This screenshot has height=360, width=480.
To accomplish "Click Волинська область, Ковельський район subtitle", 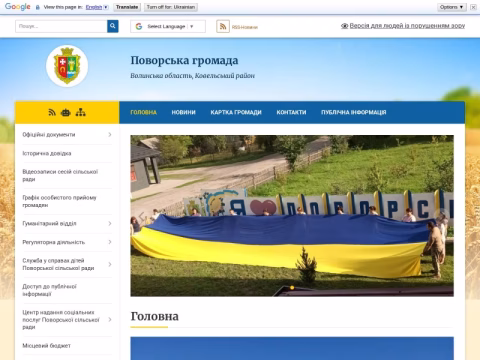I will tap(192, 76).
